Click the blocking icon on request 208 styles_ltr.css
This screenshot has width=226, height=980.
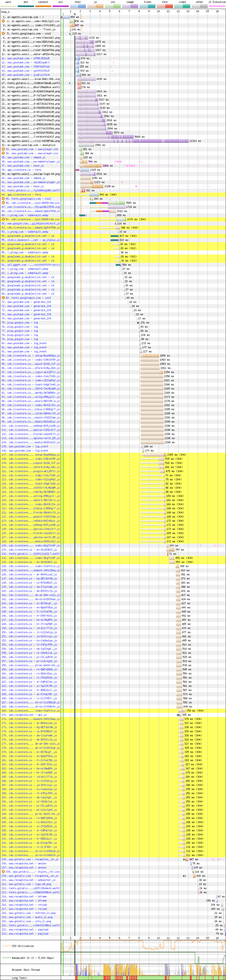point(3,872)
